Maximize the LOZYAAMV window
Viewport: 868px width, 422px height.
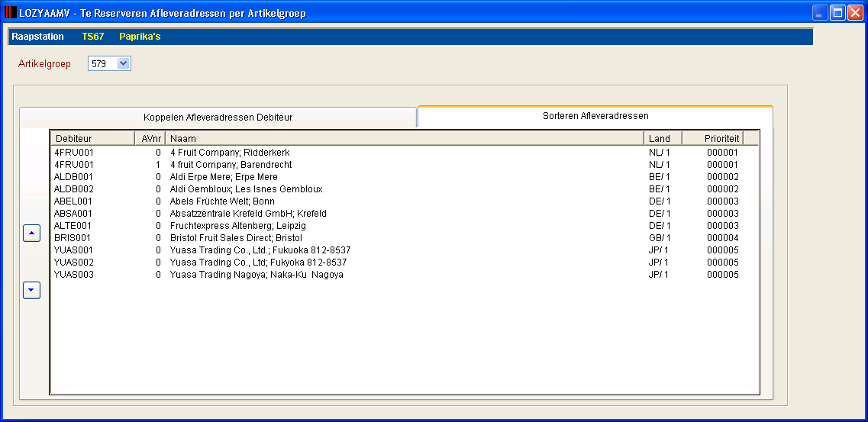(x=837, y=13)
